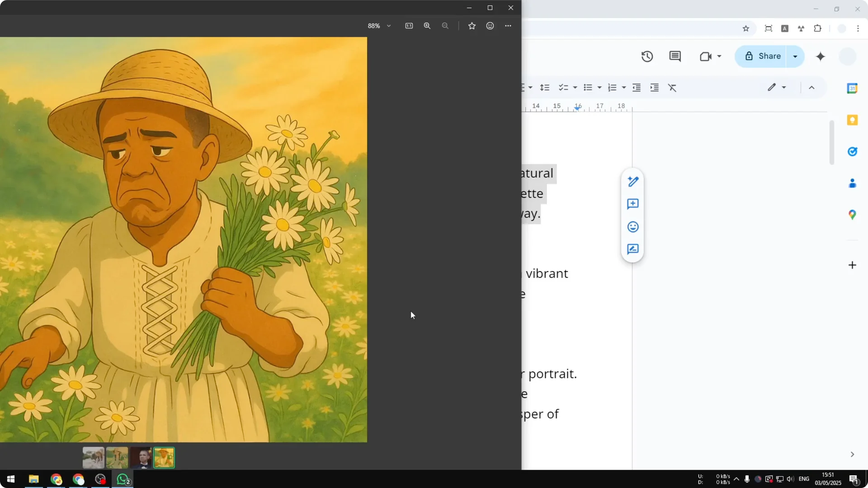Click the increase indent icon
868x488 pixels.
[x=655, y=87]
